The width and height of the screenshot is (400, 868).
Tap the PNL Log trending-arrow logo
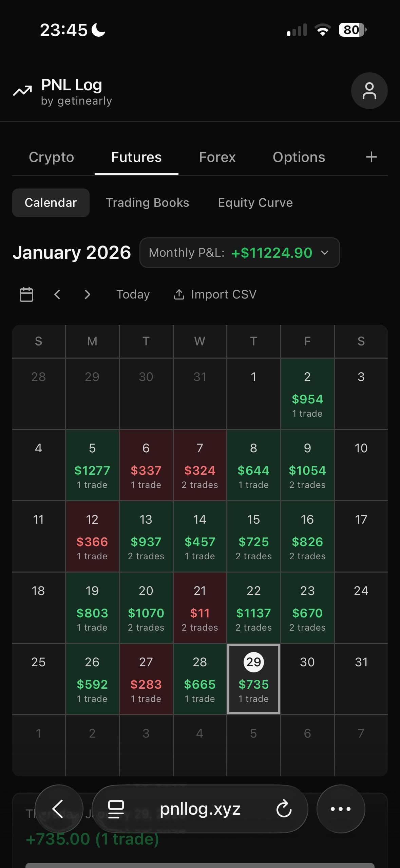click(x=22, y=91)
